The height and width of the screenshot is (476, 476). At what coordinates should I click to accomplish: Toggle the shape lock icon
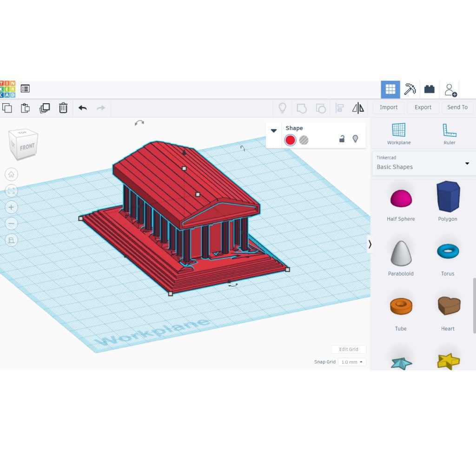coord(342,139)
